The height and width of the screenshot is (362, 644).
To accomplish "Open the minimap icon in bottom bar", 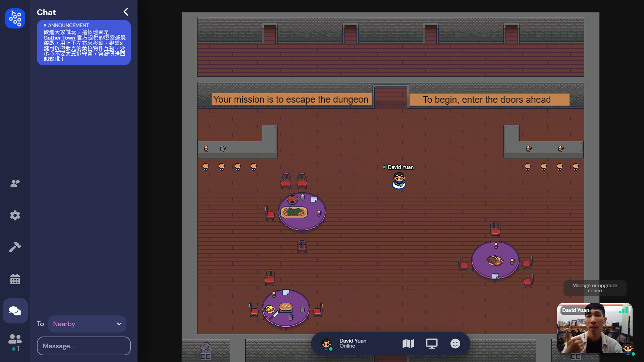I will (408, 344).
